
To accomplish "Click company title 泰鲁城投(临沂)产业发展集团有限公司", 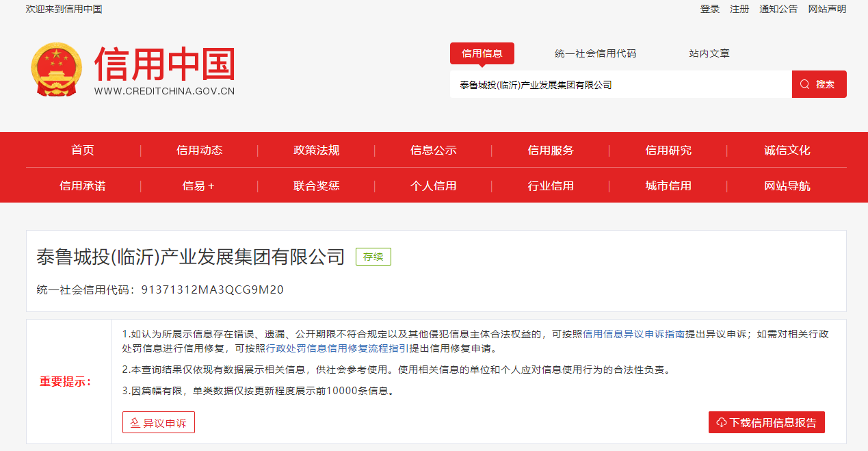I will pos(191,257).
